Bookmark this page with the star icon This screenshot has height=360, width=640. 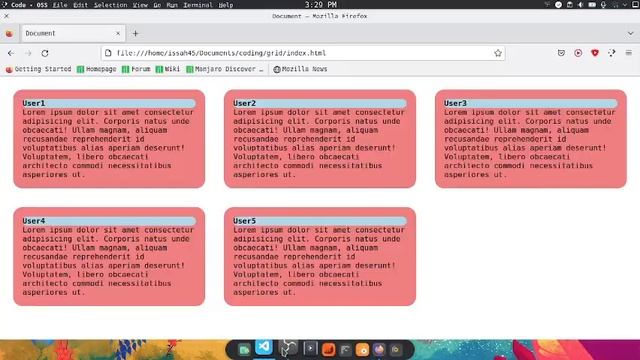pyautogui.click(x=498, y=53)
